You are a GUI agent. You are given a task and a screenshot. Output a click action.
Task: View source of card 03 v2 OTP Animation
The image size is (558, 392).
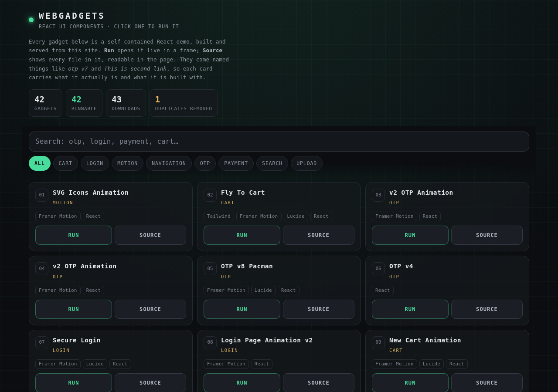pyautogui.click(x=487, y=235)
